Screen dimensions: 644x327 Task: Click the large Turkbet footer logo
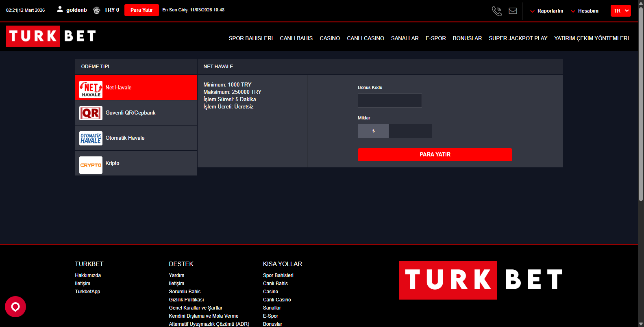pyautogui.click(x=481, y=280)
